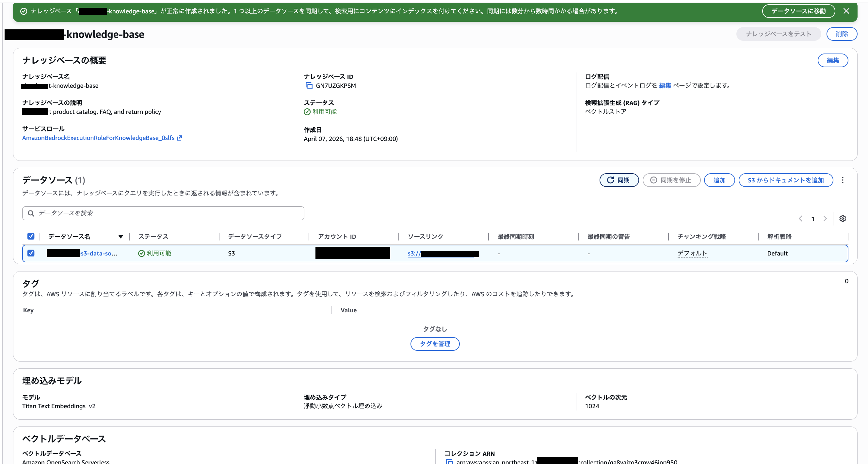Manage tags via タグを管理
The image size is (868, 464).
[x=435, y=344]
